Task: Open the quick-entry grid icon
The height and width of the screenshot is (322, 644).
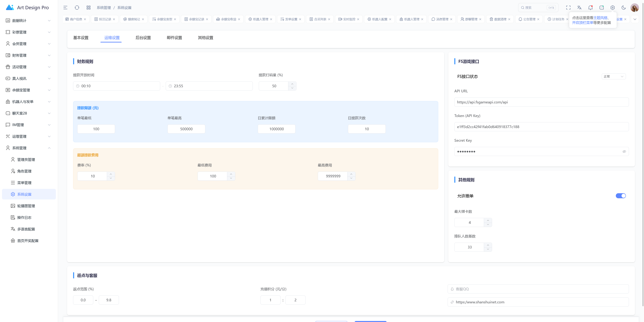Action: point(89,8)
